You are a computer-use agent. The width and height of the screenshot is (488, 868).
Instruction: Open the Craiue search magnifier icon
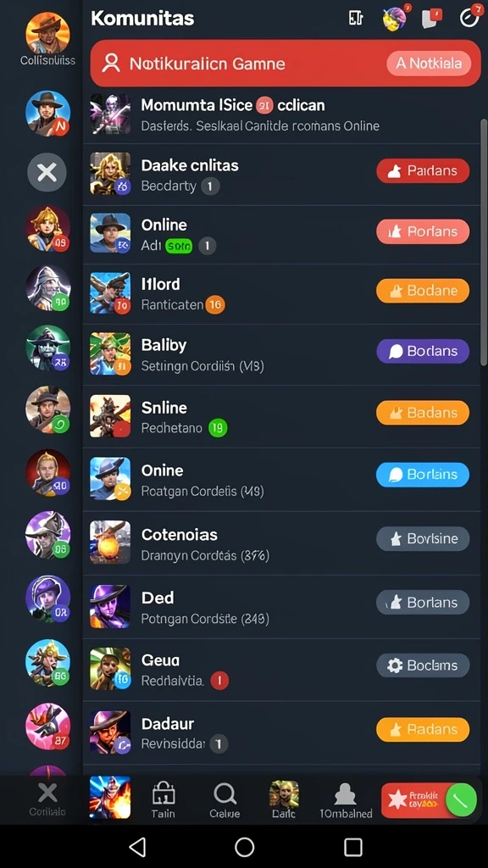pos(225,795)
